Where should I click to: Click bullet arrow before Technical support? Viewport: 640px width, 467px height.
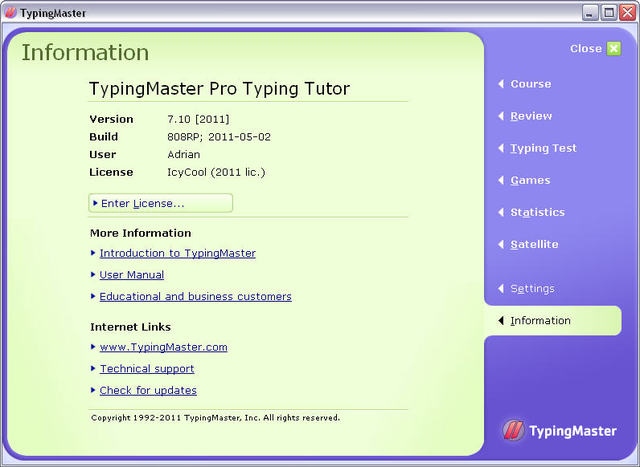[x=93, y=369]
